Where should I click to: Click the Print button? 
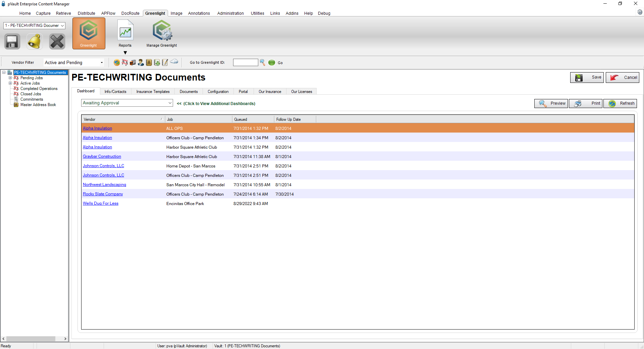pyautogui.click(x=586, y=103)
